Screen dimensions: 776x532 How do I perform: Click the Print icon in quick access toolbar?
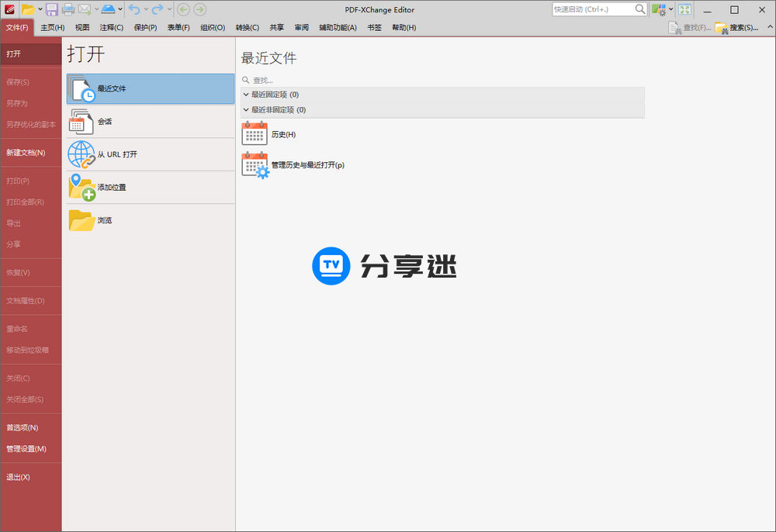coord(68,9)
